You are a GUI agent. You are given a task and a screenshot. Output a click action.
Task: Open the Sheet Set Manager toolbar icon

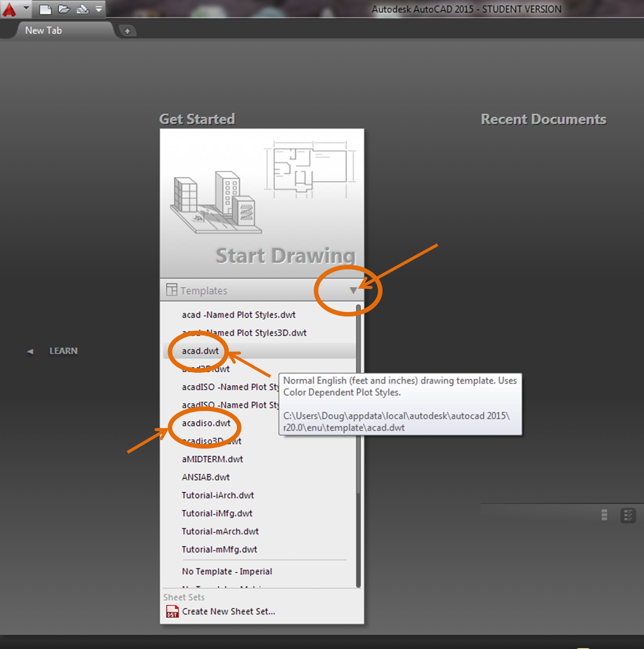82,9
